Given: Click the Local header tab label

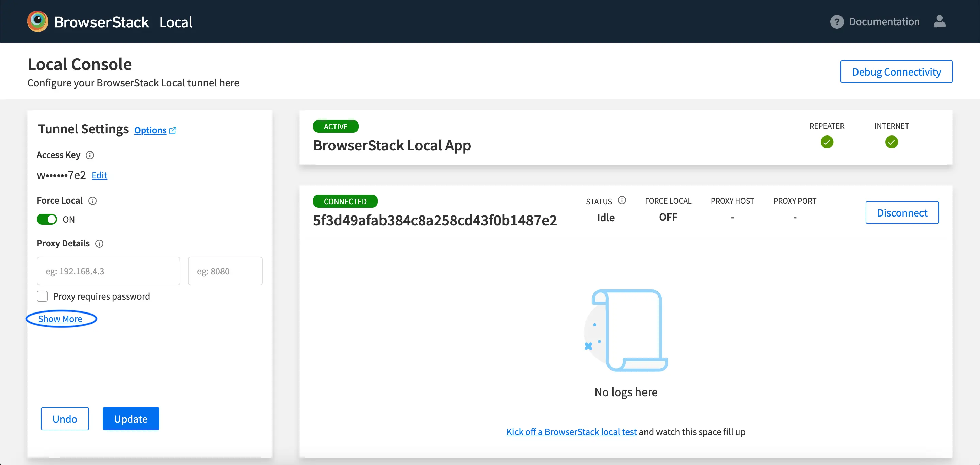Looking at the screenshot, I should [176, 22].
